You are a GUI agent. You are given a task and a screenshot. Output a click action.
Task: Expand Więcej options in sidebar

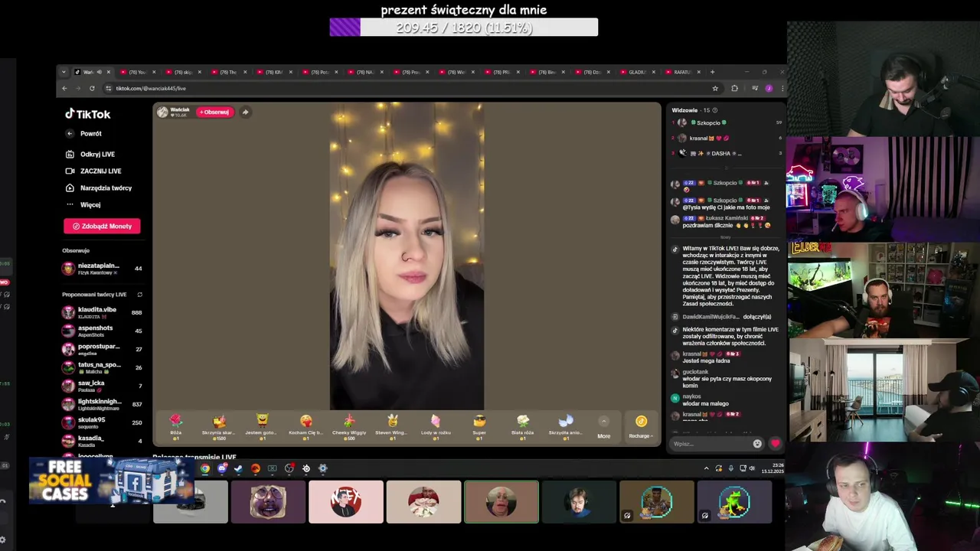[x=83, y=204]
